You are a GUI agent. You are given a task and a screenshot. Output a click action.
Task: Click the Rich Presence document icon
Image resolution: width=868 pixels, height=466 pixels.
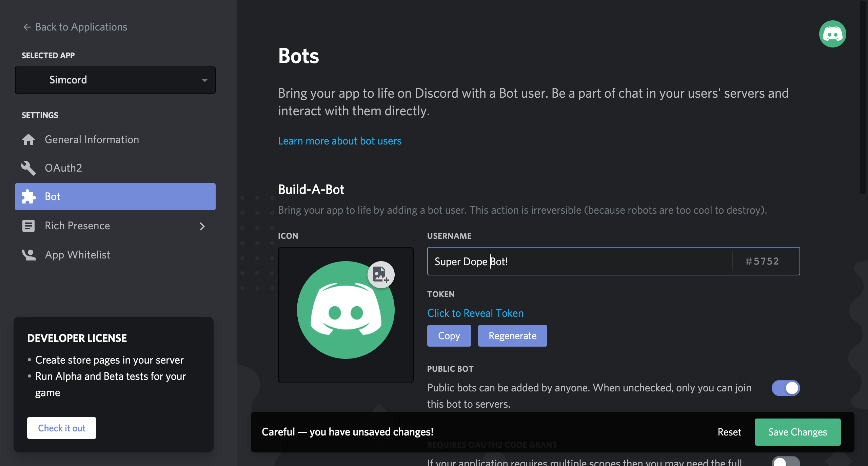tap(28, 226)
